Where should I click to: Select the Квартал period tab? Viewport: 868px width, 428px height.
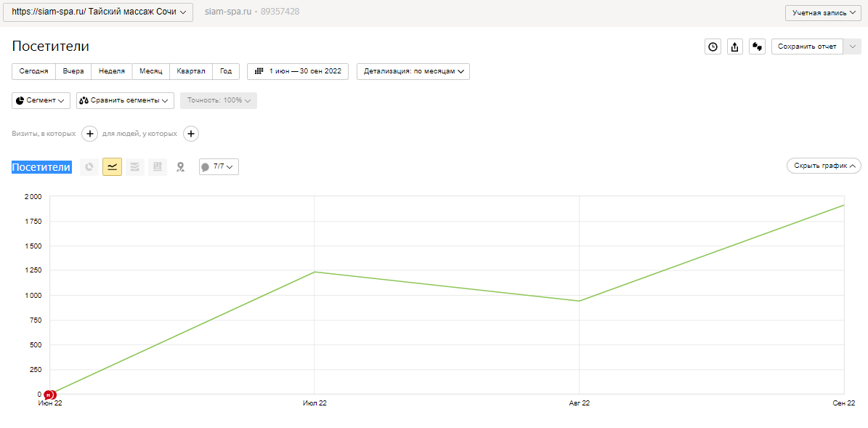191,71
